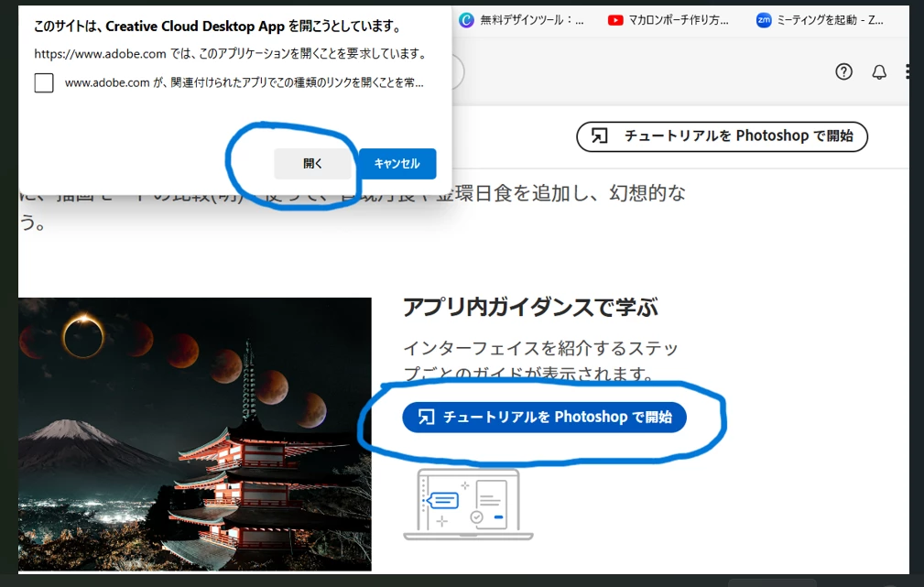This screenshot has width=924, height=587.
Task: Click the https://www.adobe.com request text in the dialog
Action: (231, 54)
